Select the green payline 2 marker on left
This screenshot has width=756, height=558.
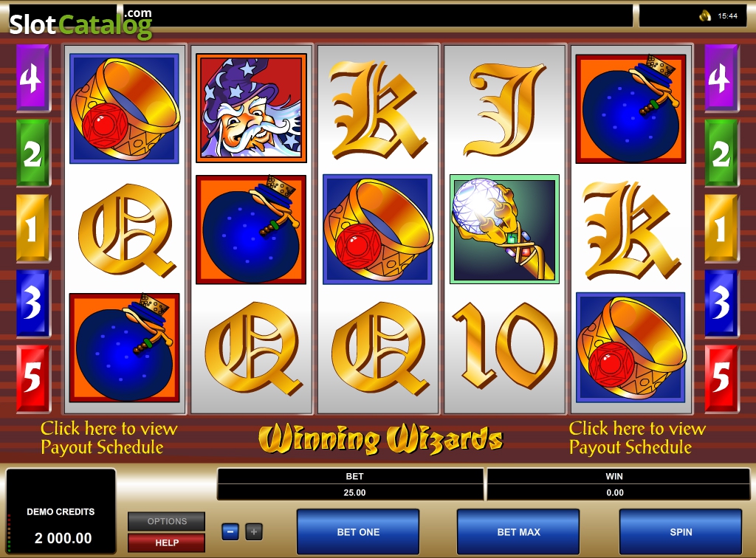33,153
